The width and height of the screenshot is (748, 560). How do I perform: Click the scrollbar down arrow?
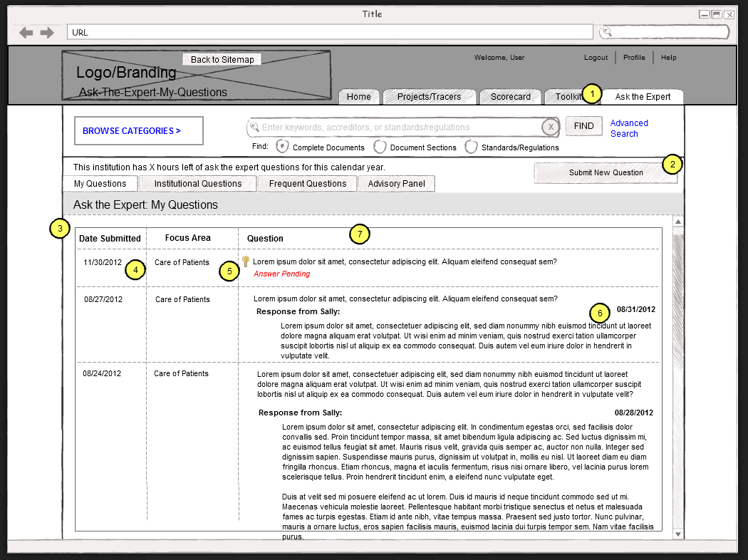pos(678,534)
